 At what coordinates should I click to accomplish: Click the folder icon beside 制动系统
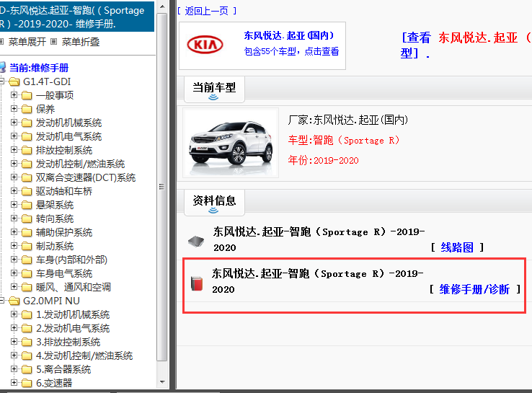click(x=27, y=246)
